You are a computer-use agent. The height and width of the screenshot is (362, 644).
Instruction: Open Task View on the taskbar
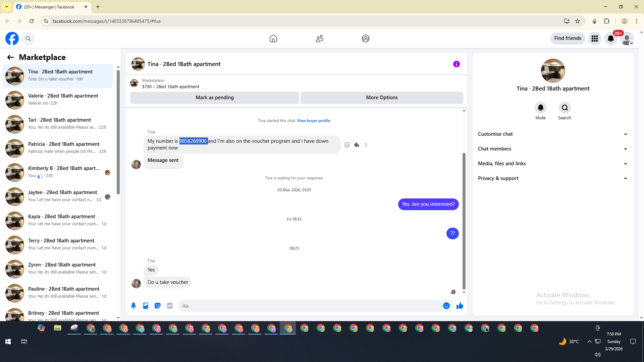point(24,342)
